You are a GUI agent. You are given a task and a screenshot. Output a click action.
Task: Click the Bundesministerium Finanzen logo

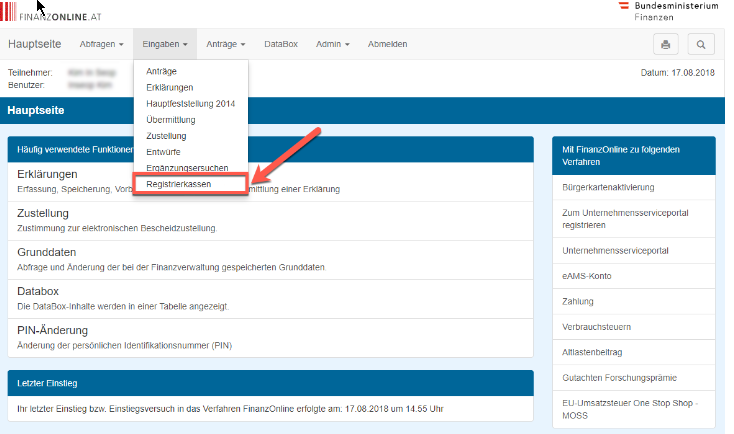pos(668,11)
